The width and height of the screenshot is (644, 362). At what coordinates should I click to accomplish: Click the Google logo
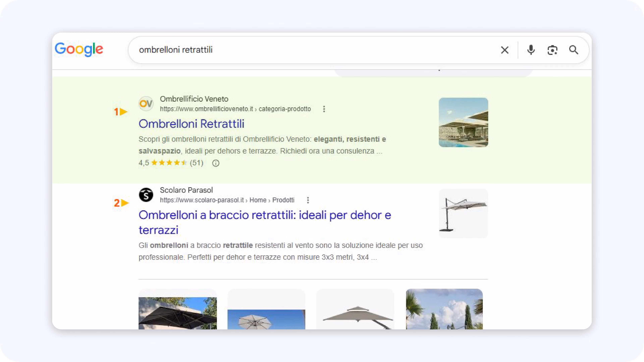79,49
